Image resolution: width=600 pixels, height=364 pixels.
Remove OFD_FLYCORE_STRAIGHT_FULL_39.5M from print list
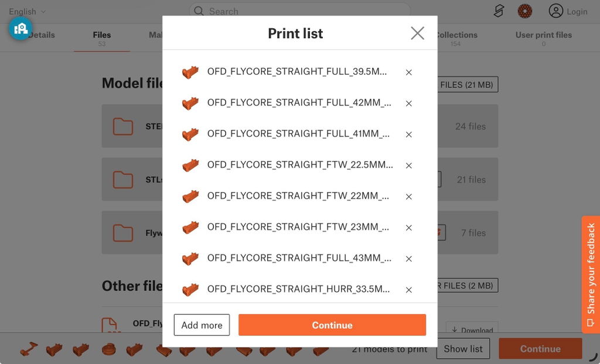tap(408, 72)
